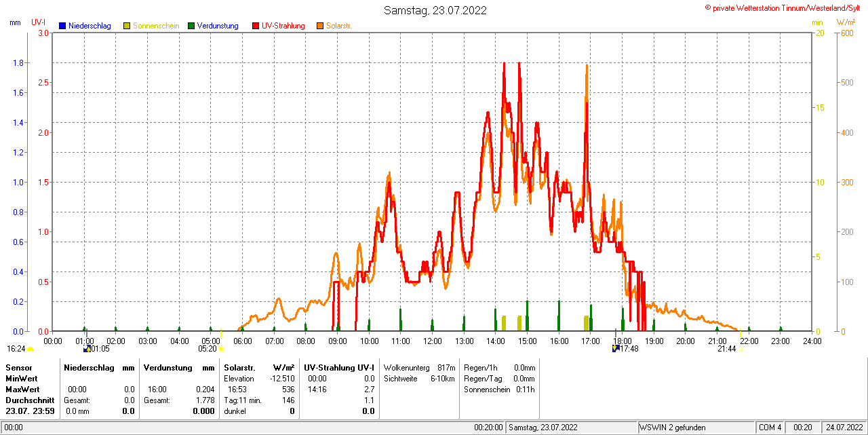
Task: Click status bar date Samstag, 23.07.2022
Action: (543, 428)
